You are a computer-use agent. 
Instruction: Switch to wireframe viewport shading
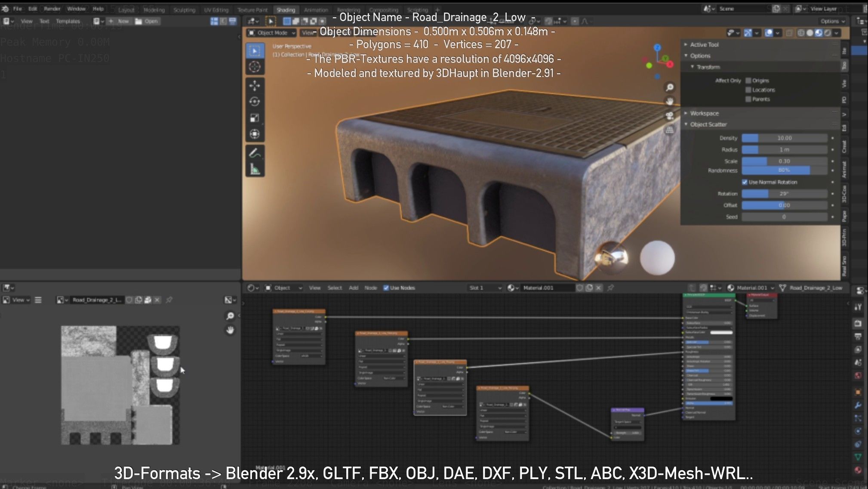801,33
